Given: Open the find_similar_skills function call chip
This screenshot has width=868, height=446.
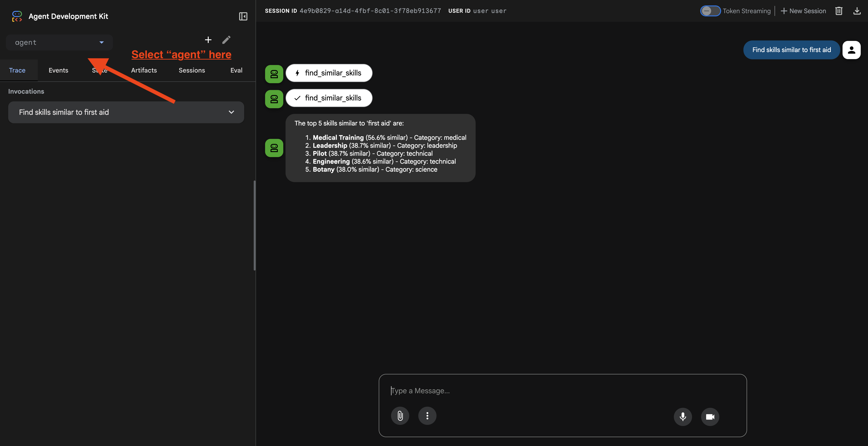Looking at the screenshot, I should point(329,73).
